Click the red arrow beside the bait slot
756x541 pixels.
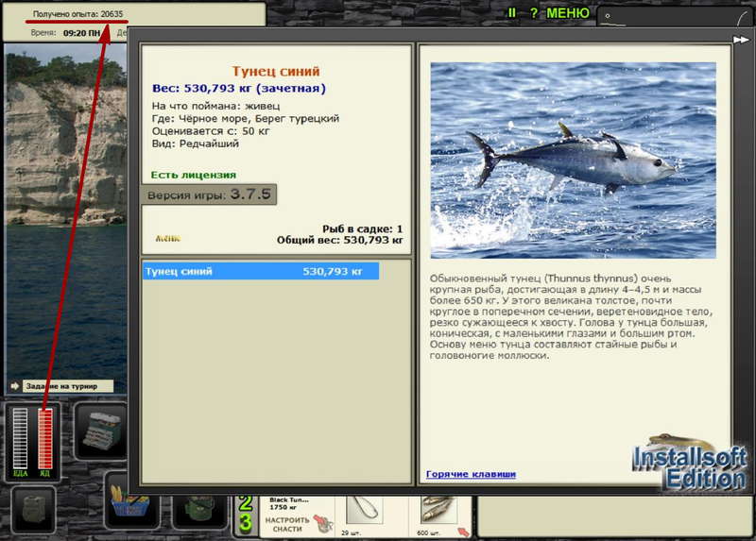coord(463,532)
